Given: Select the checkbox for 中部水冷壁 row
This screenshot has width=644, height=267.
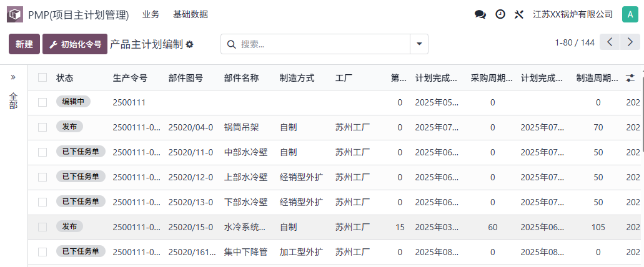Looking at the screenshot, I should coord(42,152).
